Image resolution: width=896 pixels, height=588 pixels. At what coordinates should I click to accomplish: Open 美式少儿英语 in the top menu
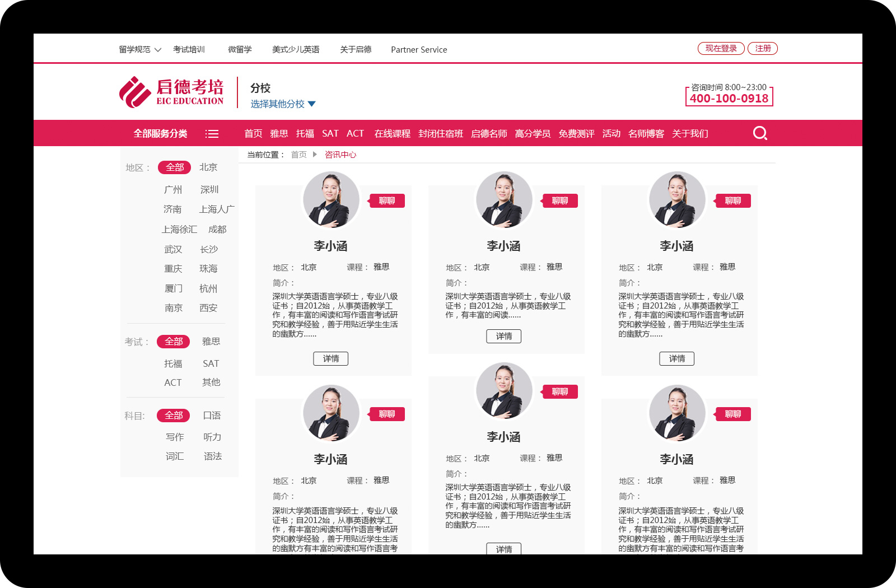coord(296,50)
